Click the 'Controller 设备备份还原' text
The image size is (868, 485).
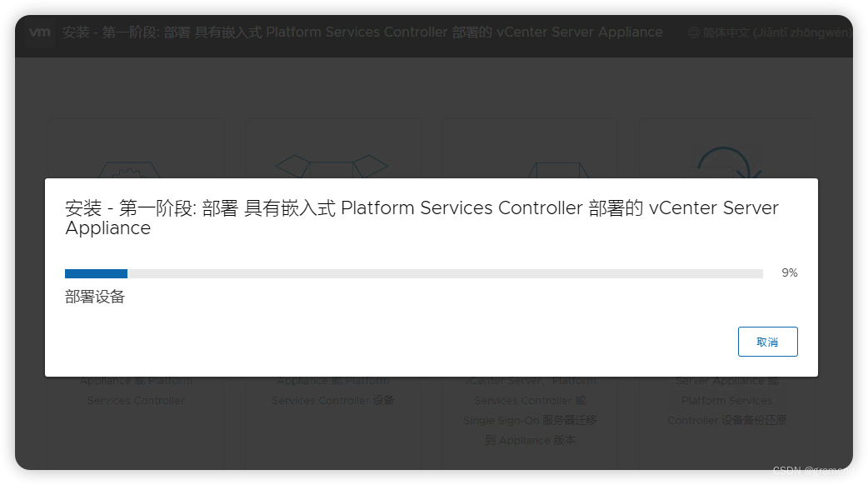point(727,420)
